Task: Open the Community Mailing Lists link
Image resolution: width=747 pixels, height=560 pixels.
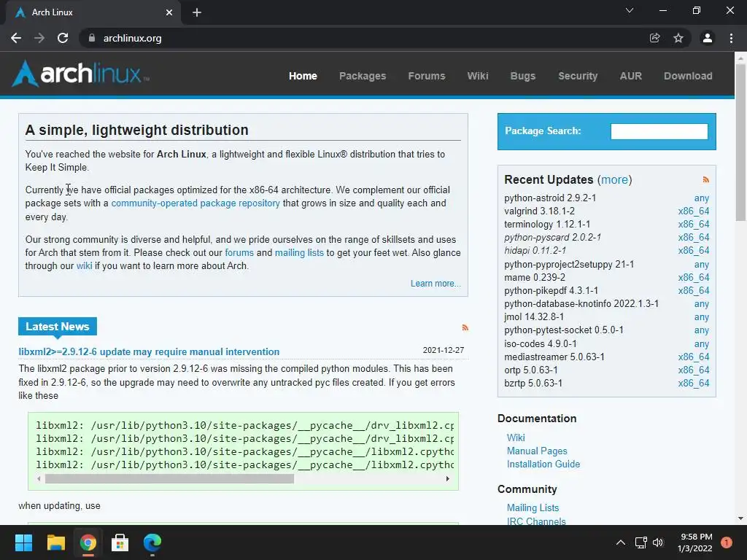Action: [x=533, y=508]
